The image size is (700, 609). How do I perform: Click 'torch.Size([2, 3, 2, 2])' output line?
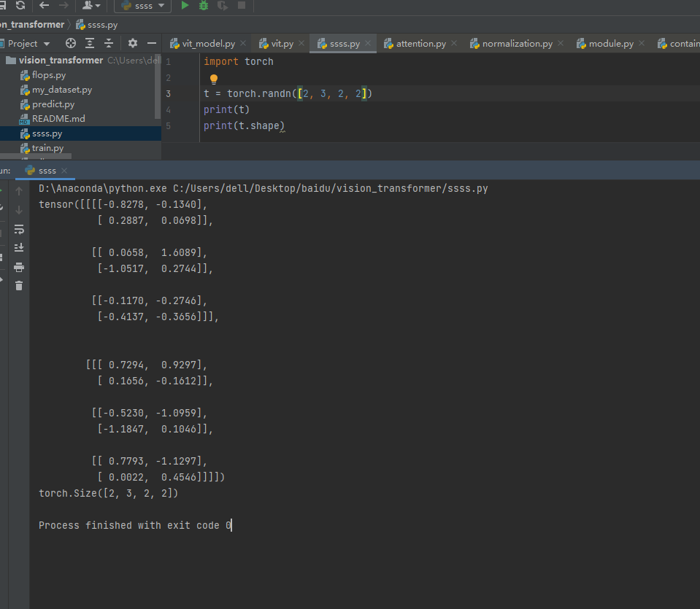(109, 494)
